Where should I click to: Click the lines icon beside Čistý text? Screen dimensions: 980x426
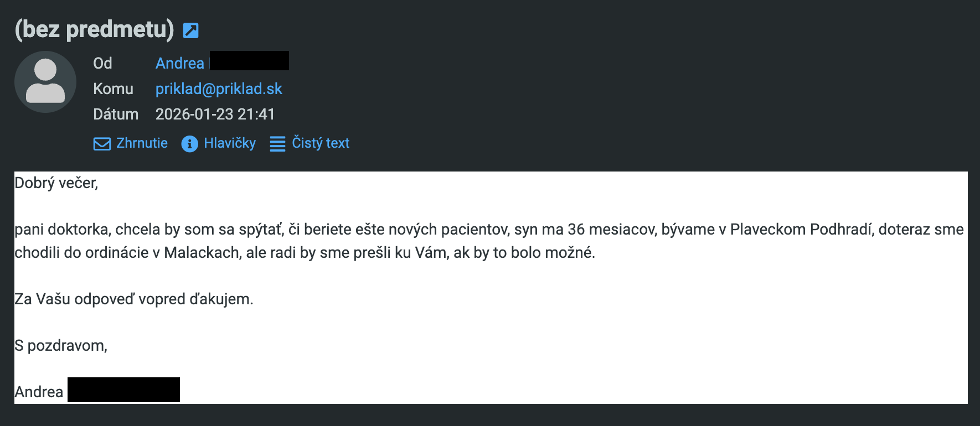277,144
